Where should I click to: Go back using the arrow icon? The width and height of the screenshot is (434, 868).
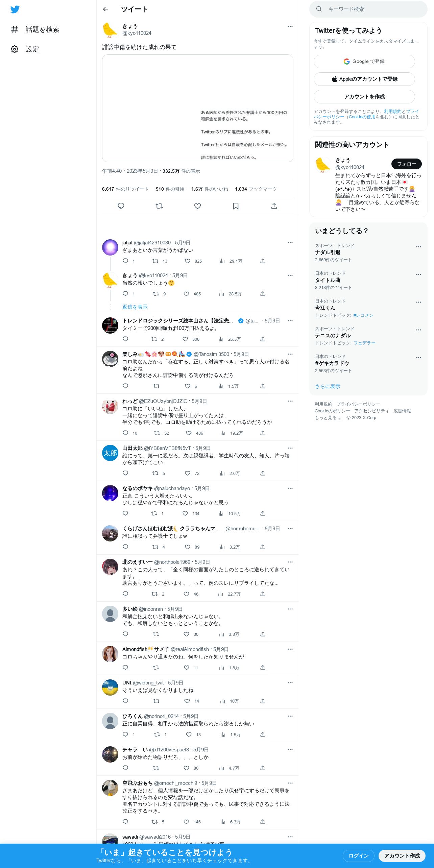105,9
